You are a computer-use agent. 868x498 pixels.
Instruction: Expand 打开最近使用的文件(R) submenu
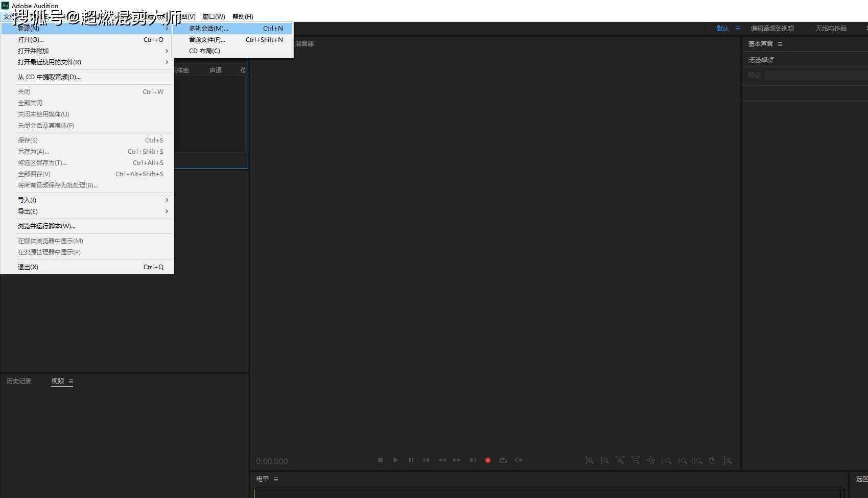[x=87, y=62]
